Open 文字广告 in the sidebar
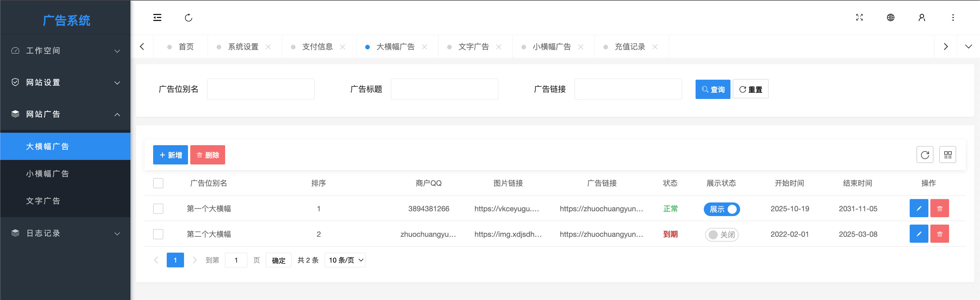 [66, 201]
